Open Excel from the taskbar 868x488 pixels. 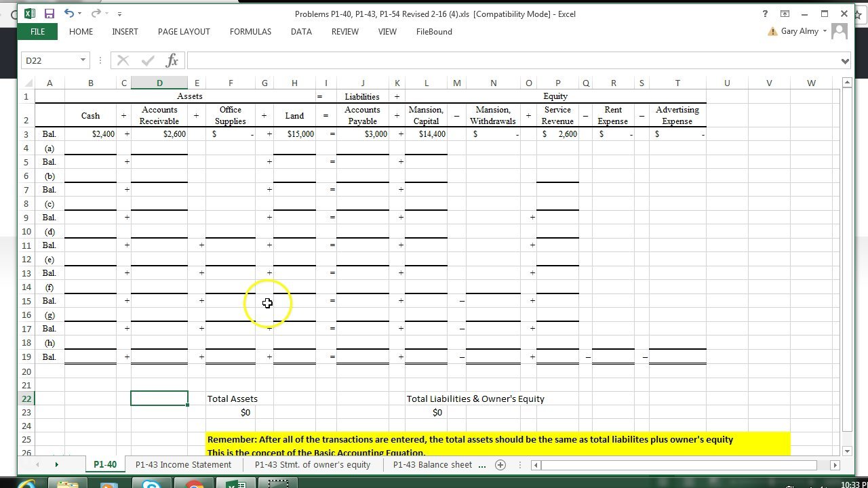[236, 484]
